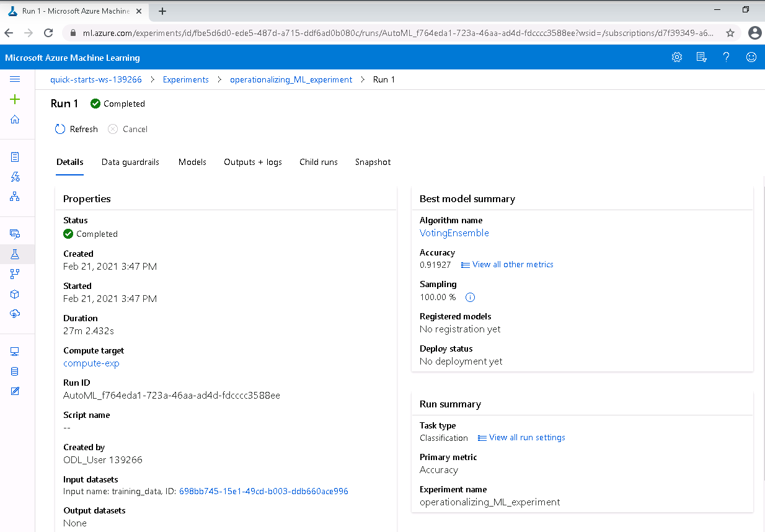Open Datastores via the database icon
765x532 pixels.
click(x=15, y=371)
